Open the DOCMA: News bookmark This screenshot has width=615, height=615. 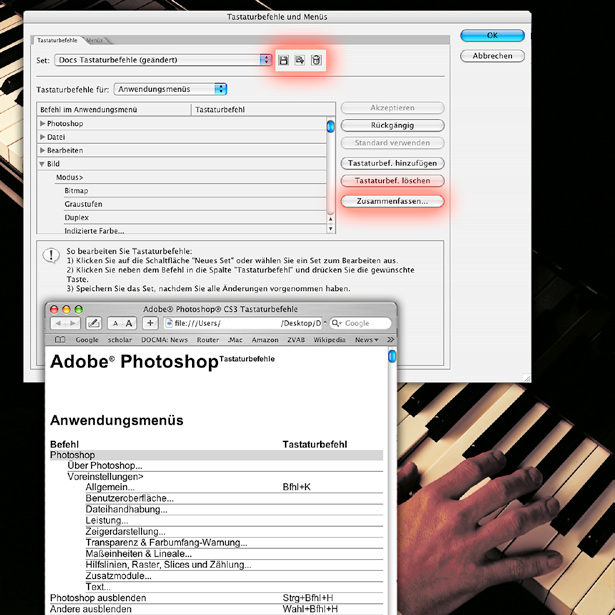[x=164, y=340]
